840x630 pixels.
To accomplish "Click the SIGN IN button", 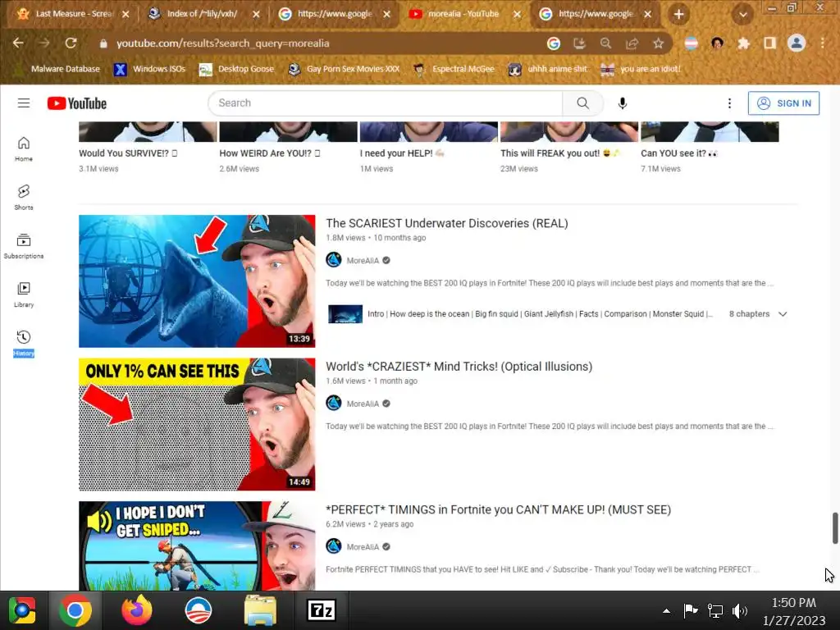I will [x=783, y=103].
